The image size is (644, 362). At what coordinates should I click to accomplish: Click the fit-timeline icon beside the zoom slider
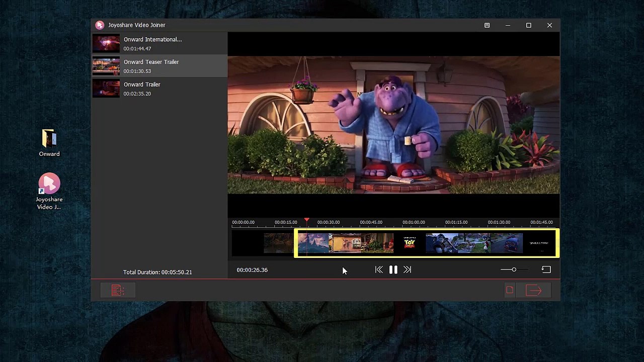click(x=546, y=269)
